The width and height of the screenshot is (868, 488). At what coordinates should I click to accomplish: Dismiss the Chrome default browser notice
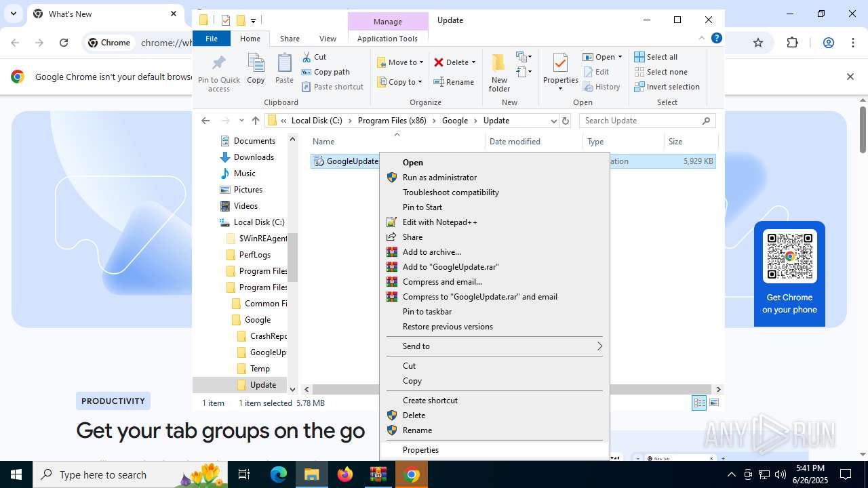pyautogui.click(x=850, y=77)
